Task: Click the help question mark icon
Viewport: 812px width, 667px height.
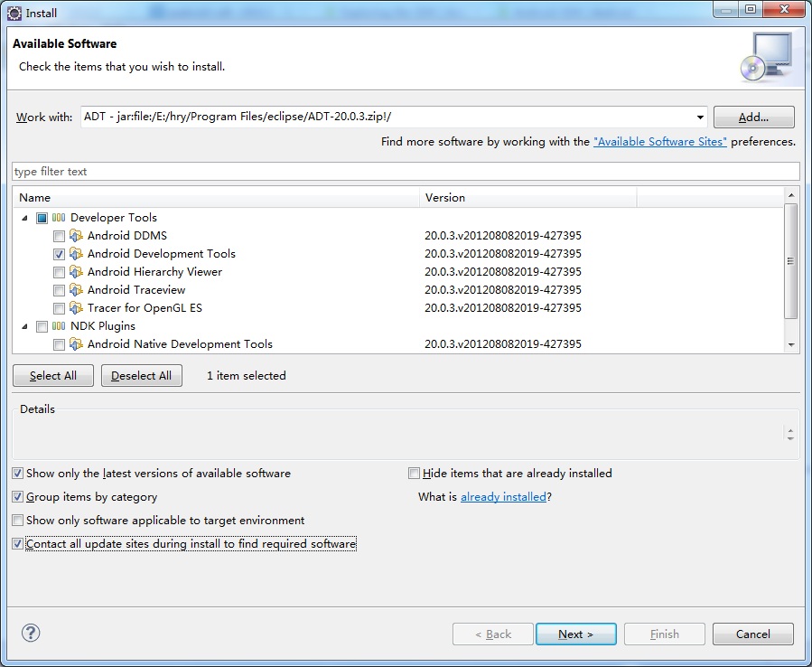Action: coord(30,633)
